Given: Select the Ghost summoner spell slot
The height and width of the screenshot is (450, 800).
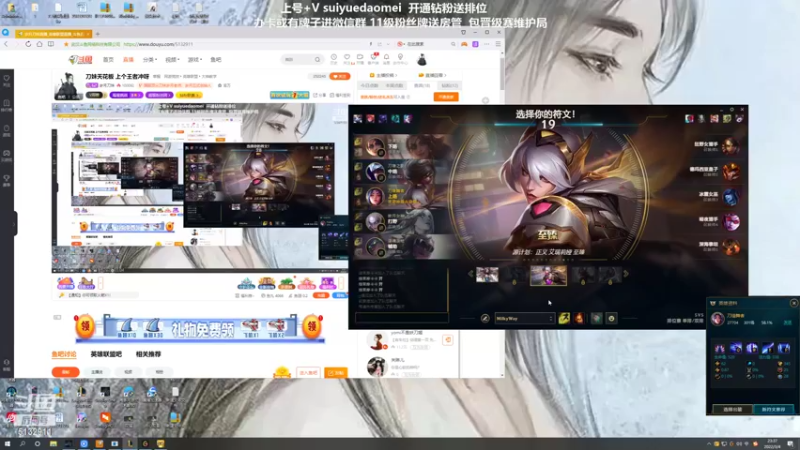Looking at the screenshot, I should click(564, 318).
